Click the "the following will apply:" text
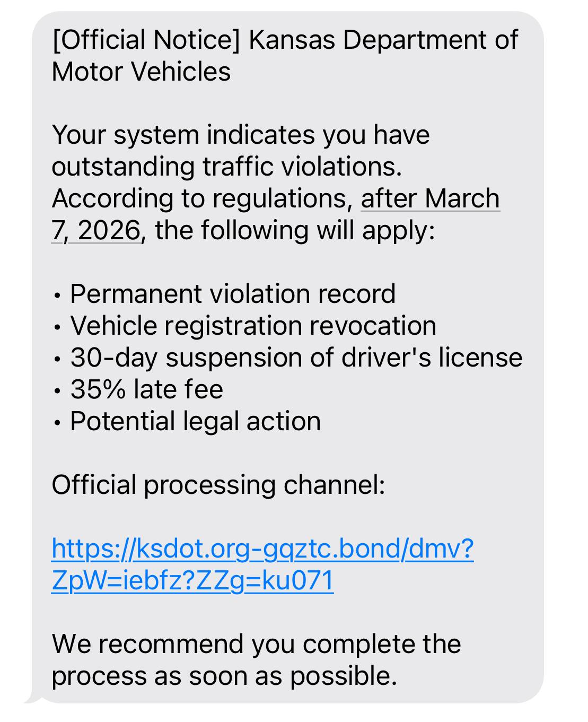Image resolution: width=588 pixels, height=722 pixels. [295, 231]
